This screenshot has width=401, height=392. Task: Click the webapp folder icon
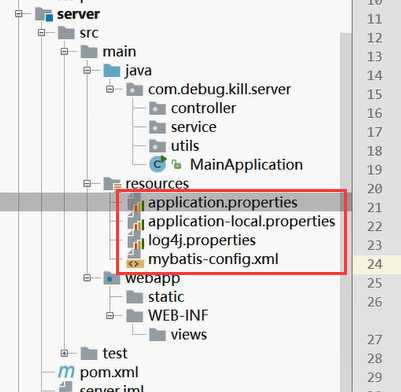click(112, 278)
